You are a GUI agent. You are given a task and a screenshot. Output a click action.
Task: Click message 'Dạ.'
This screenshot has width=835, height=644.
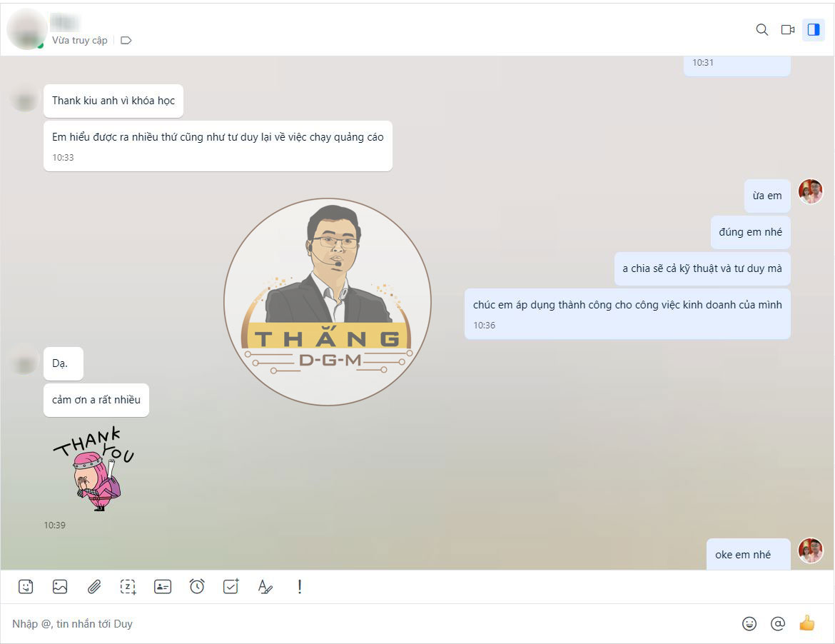pyautogui.click(x=64, y=364)
